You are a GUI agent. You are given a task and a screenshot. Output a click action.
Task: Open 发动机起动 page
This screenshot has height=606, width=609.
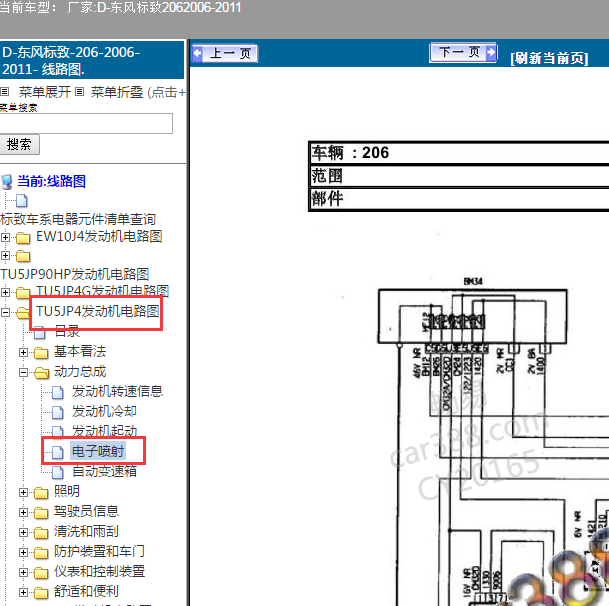click(x=104, y=430)
